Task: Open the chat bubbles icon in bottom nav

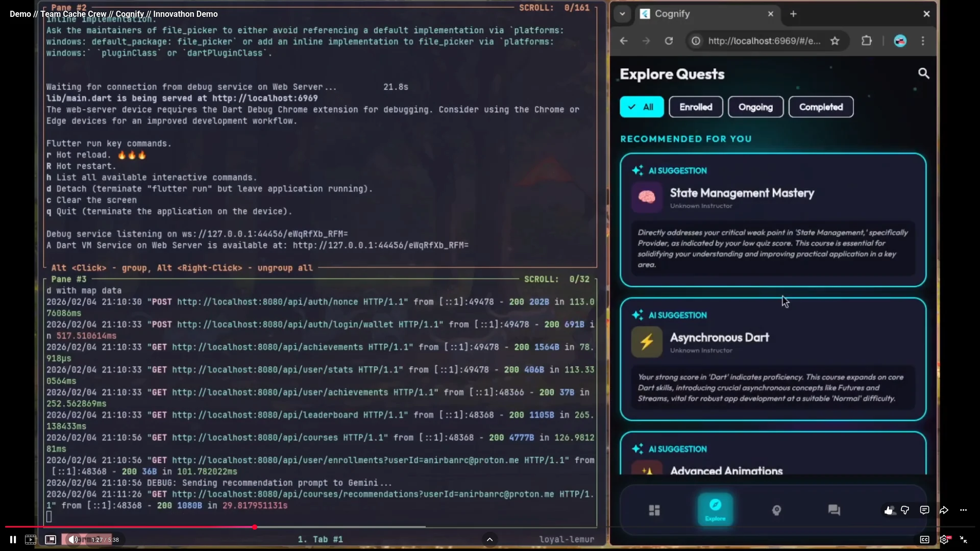Action: (834, 510)
